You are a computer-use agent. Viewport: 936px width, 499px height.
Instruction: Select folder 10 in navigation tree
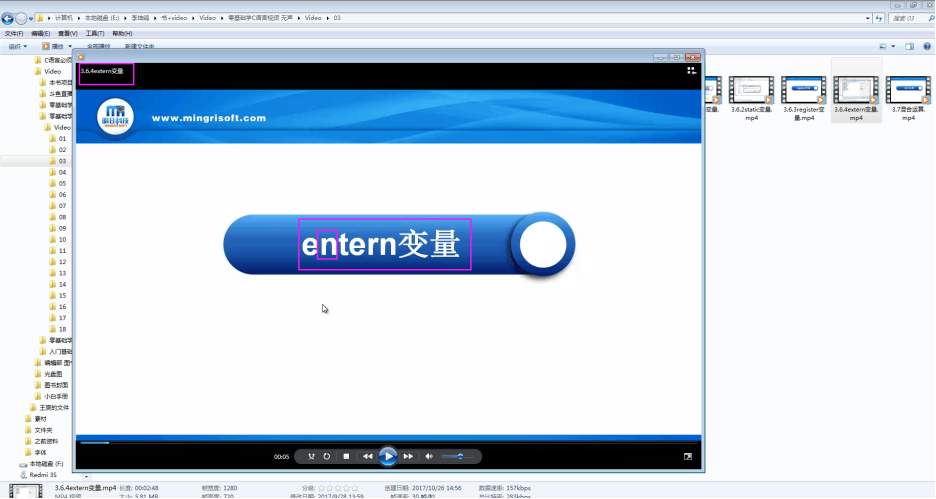[x=62, y=239]
